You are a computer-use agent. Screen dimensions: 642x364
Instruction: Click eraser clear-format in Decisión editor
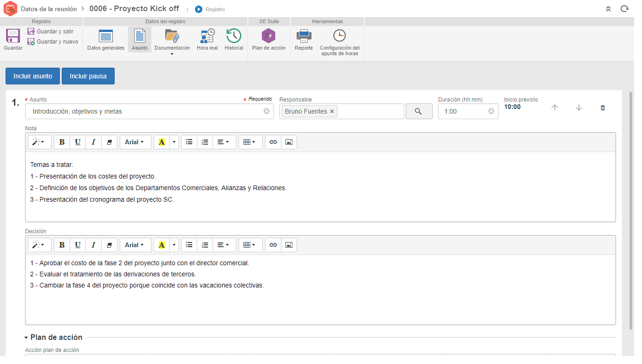(110, 245)
